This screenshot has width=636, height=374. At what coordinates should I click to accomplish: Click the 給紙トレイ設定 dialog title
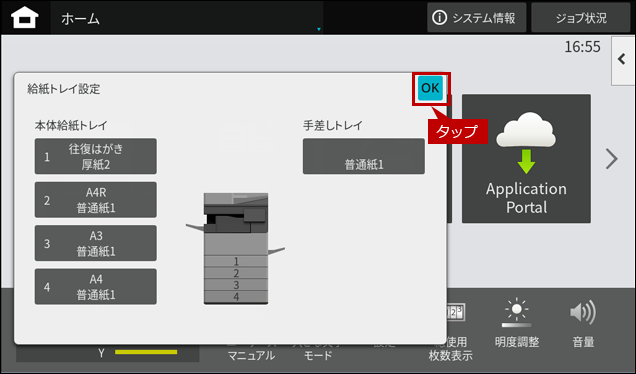(x=64, y=89)
